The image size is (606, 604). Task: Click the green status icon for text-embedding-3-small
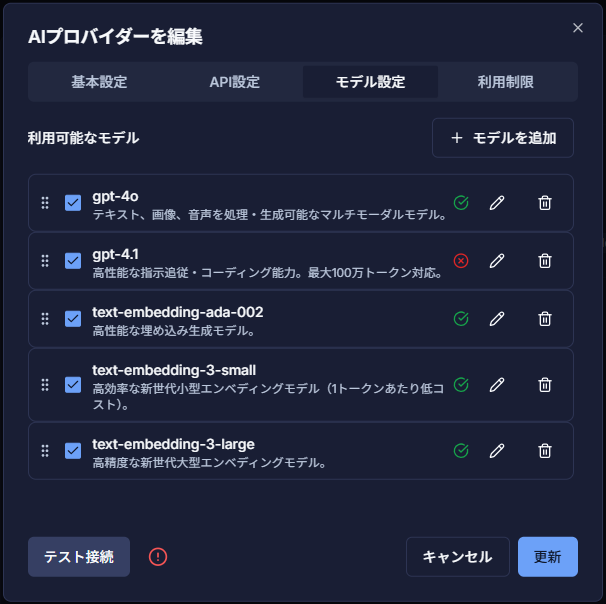pyautogui.click(x=461, y=384)
